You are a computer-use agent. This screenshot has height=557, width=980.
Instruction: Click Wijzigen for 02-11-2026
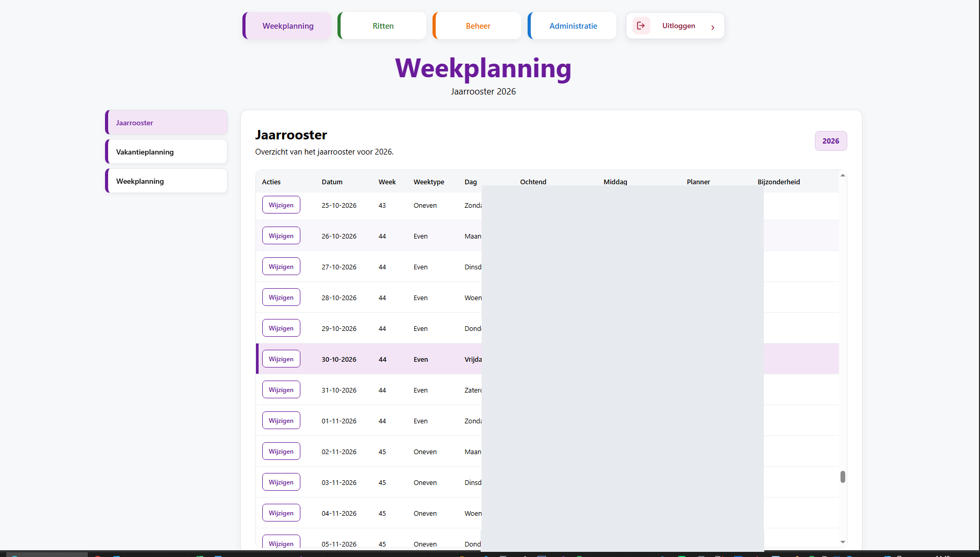(281, 452)
